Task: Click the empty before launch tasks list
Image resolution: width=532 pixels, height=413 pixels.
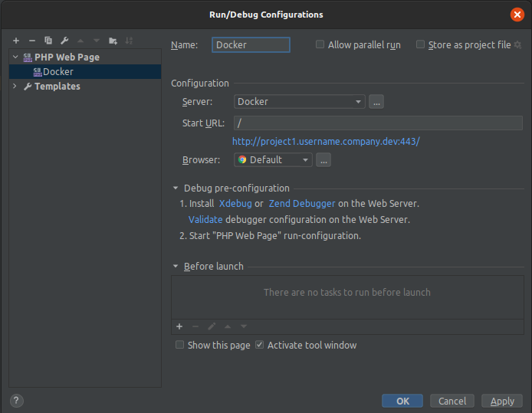Action: click(x=348, y=297)
